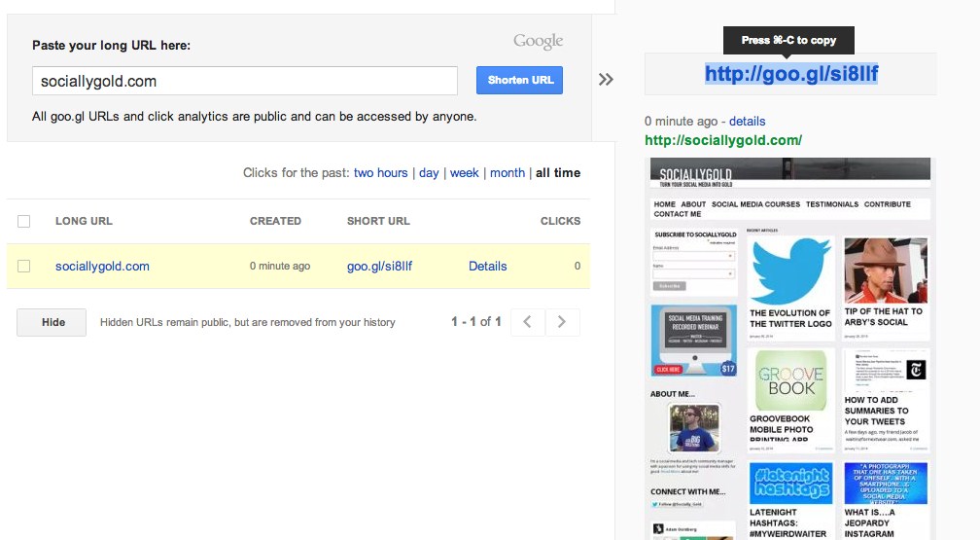980x540 pixels.
Task: Sort by the CREATED column header
Action: tap(276, 221)
